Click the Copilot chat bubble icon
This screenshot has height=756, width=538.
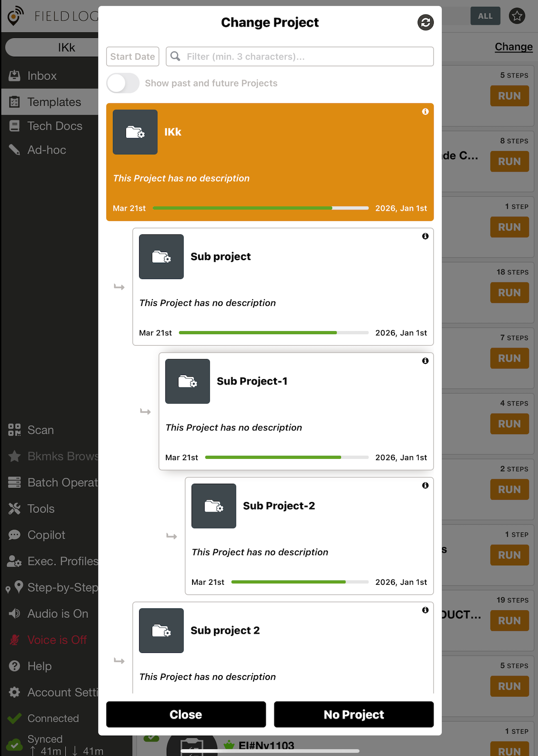click(x=15, y=535)
